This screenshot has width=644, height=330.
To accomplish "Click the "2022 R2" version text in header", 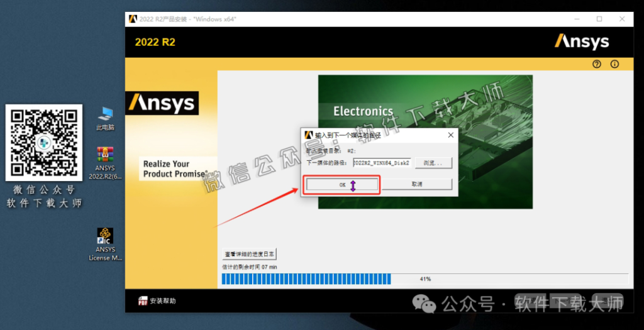I will click(x=155, y=42).
